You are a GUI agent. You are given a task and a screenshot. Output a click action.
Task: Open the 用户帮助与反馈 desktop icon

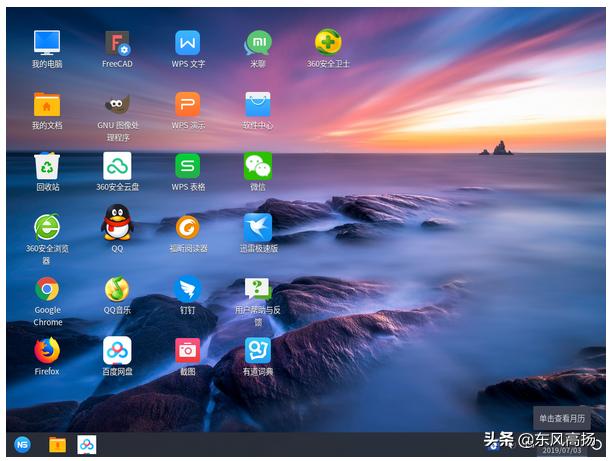tap(258, 289)
